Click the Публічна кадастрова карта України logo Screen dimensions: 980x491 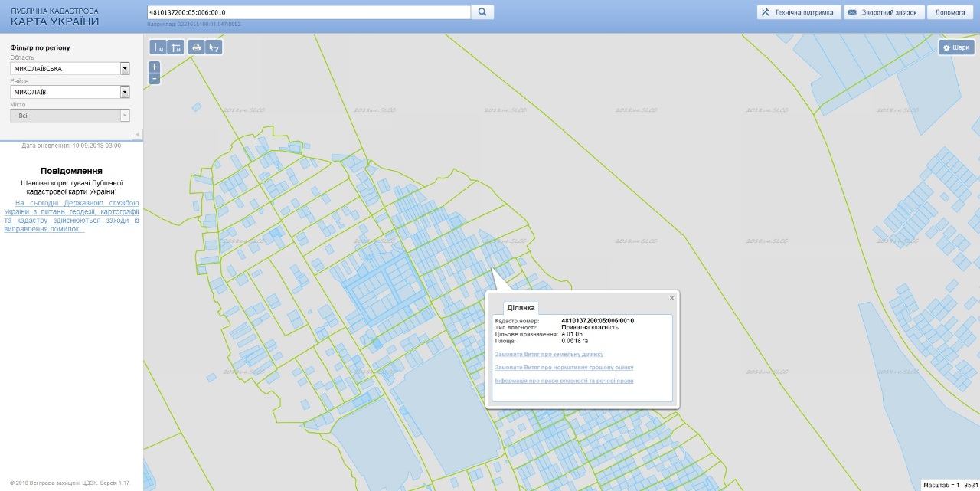coord(54,17)
